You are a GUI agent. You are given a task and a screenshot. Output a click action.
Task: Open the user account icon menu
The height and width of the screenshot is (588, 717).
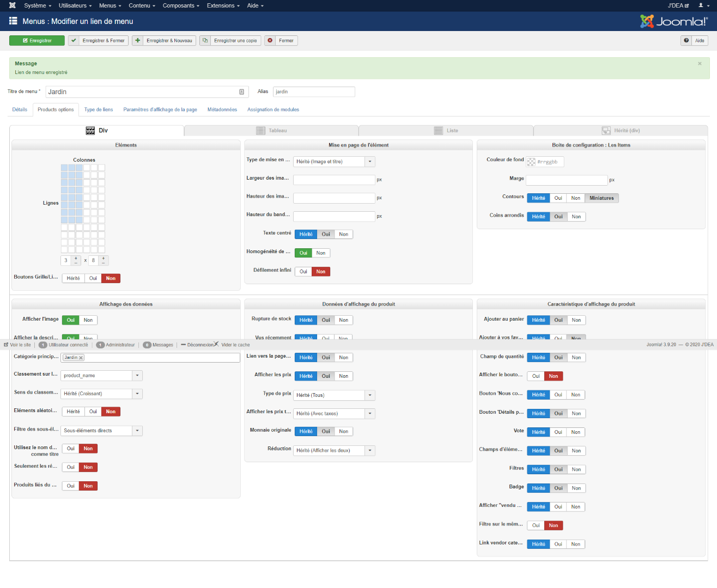(x=703, y=5)
